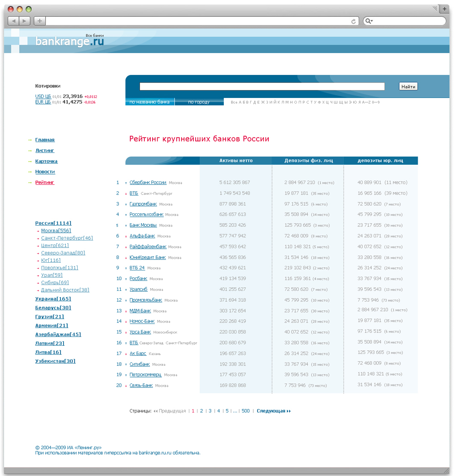Image resolution: width=454 pixels, height=476 pixels.
Task: Select the 'по названию банка' search tab
Action: coord(149,102)
